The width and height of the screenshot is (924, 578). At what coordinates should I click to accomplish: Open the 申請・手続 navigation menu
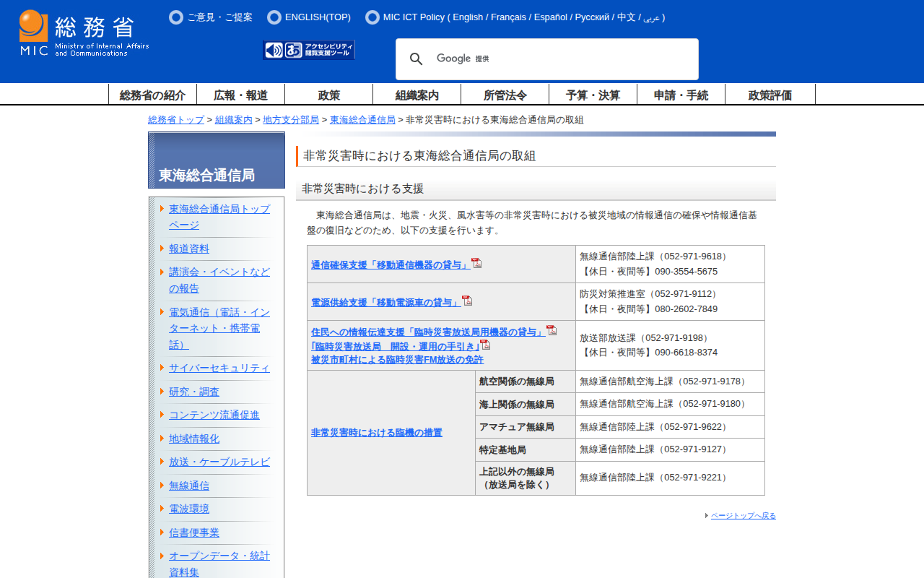click(x=681, y=95)
